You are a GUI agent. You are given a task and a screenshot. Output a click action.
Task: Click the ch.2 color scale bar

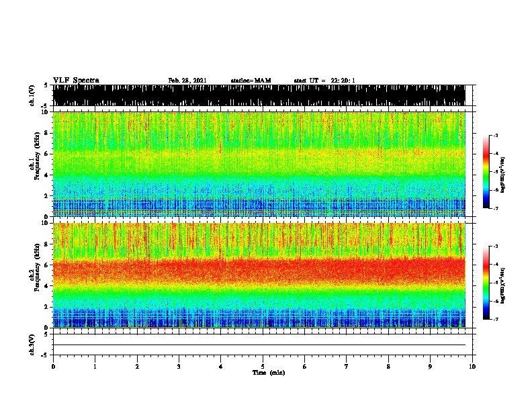[x=486, y=283]
